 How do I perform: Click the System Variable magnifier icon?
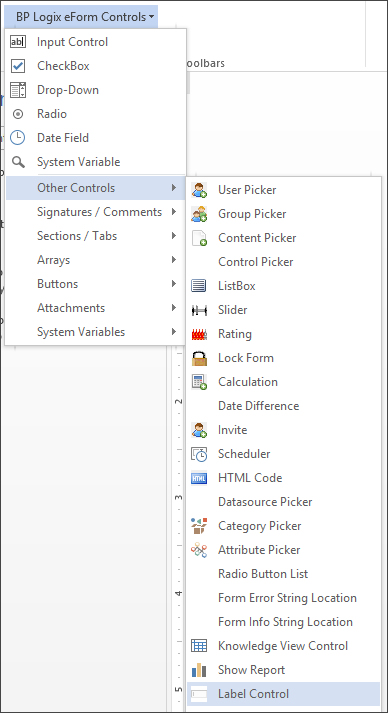click(18, 162)
